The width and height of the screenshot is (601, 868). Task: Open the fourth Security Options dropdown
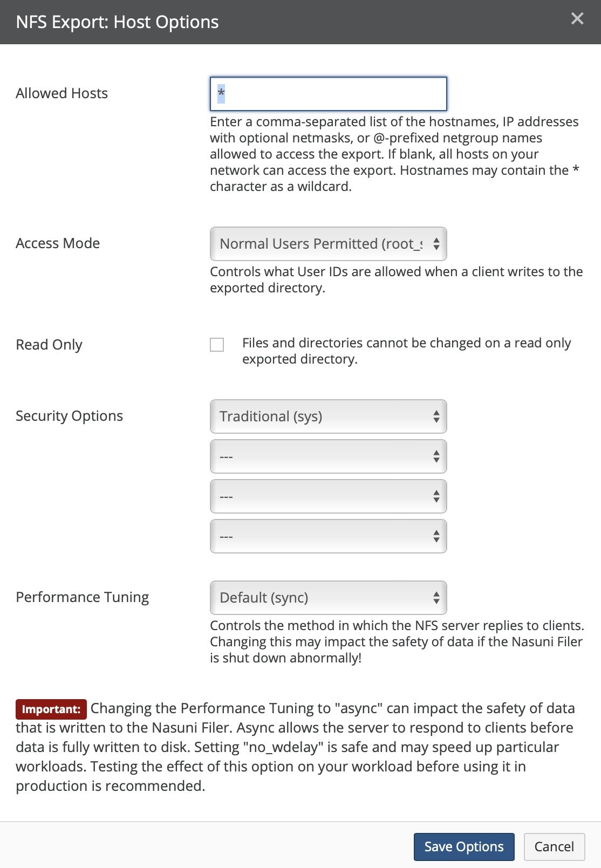328,536
